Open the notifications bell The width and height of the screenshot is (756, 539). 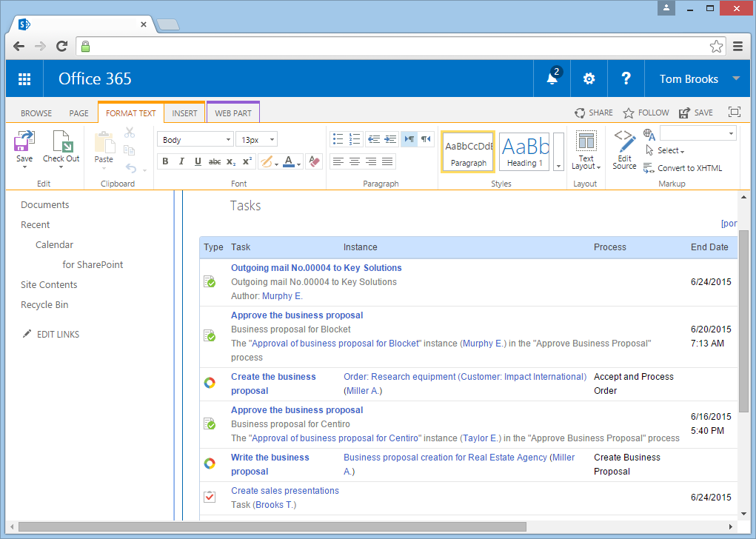(x=552, y=78)
